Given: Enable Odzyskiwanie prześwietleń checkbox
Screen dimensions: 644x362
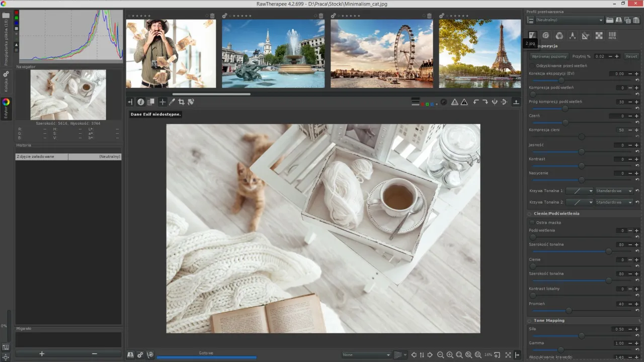Looking at the screenshot, I should 532,65.
